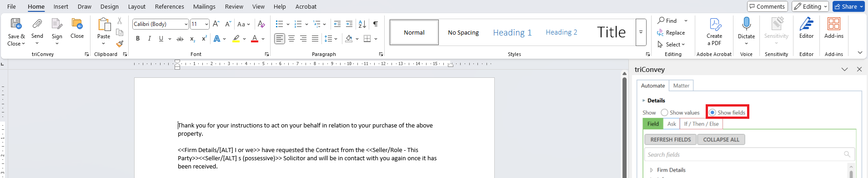Click the Cut scissors icon
Screen dimensions: 868x178
tap(120, 21)
